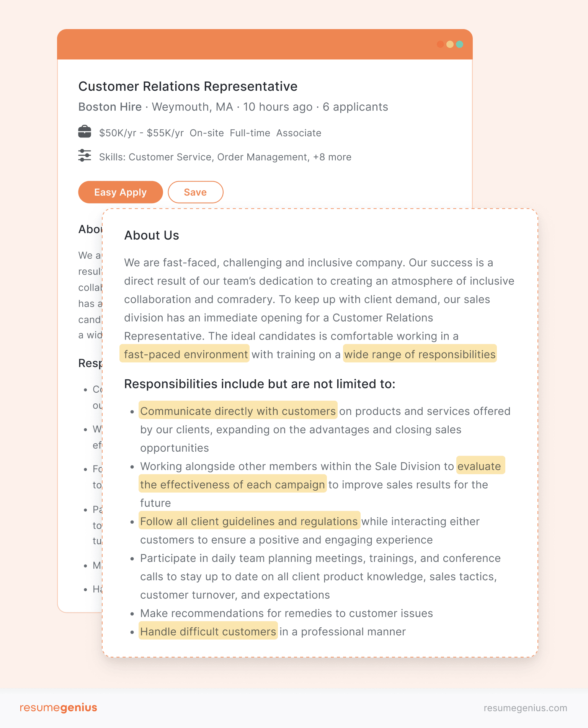588x728 pixels.
Task: Click the highlighted fast-paced environment text
Action: coord(184,354)
